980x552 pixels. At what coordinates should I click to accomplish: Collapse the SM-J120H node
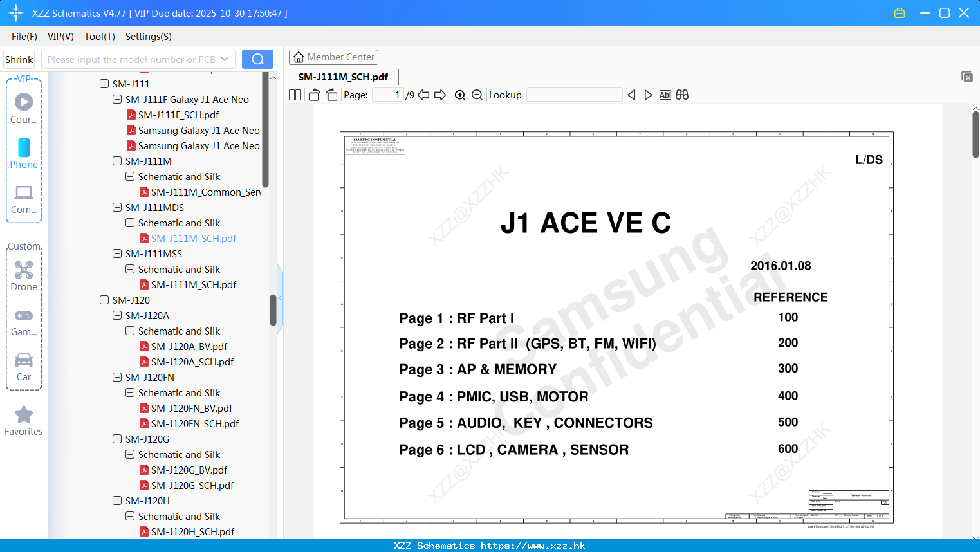pyautogui.click(x=117, y=501)
